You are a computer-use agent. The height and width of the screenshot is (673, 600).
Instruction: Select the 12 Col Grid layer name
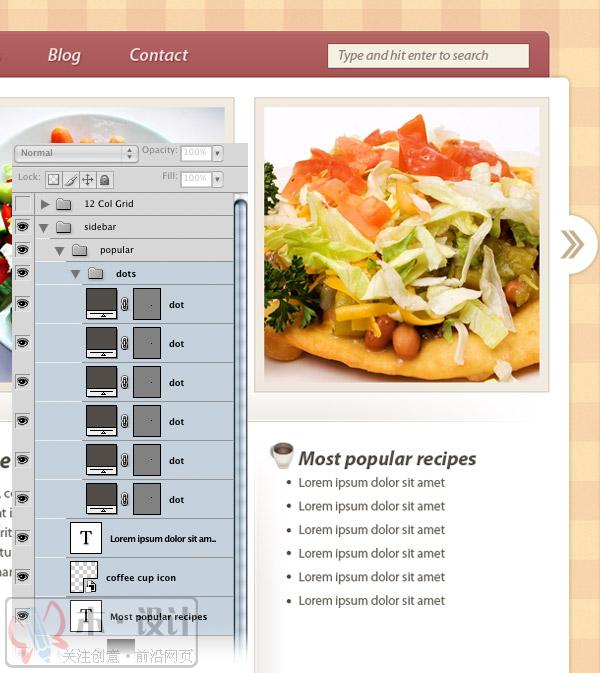109,204
